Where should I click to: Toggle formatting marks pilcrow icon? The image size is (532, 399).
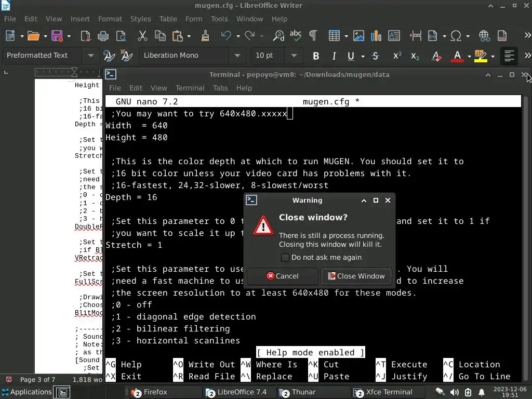(313, 36)
